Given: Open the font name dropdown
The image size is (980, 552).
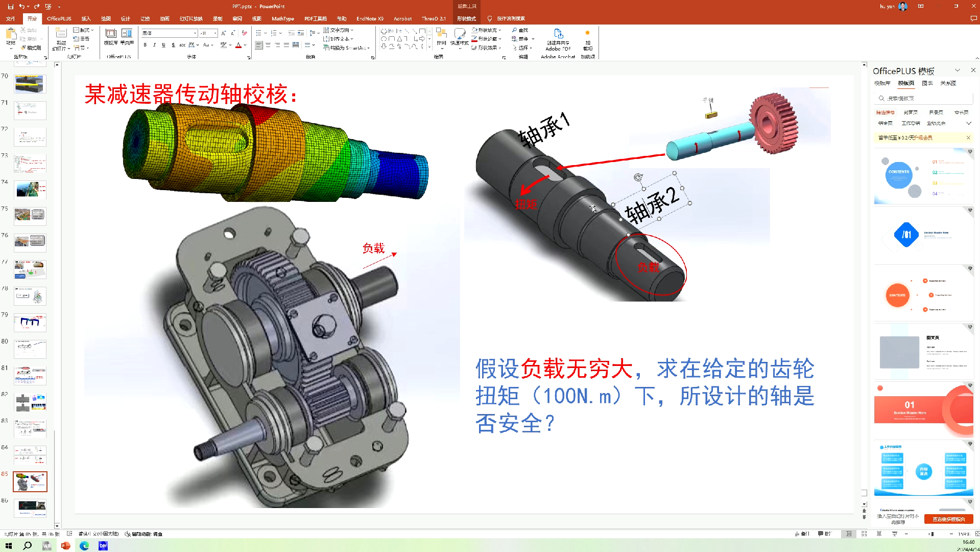Looking at the screenshot, I should (x=195, y=33).
